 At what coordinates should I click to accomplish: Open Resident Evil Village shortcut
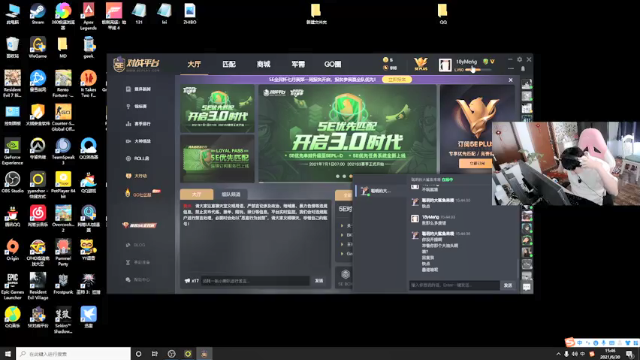coord(38,286)
